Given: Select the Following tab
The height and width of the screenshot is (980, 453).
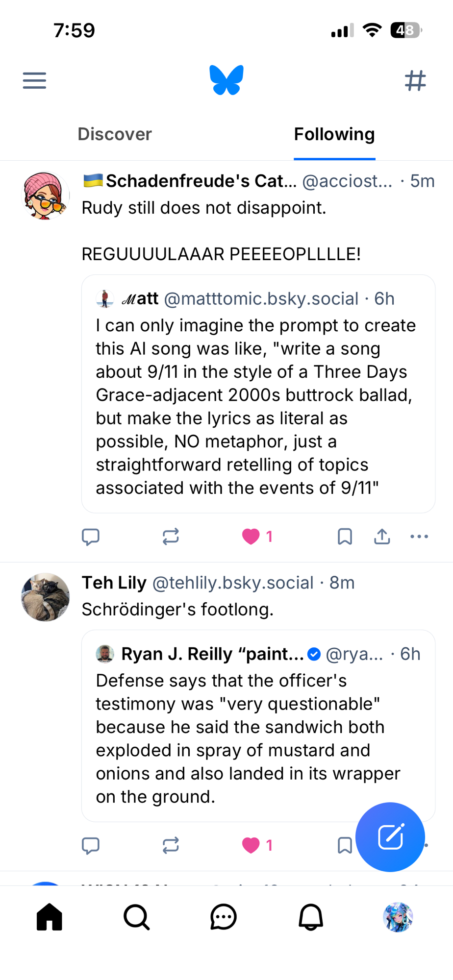Looking at the screenshot, I should (334, 134).
